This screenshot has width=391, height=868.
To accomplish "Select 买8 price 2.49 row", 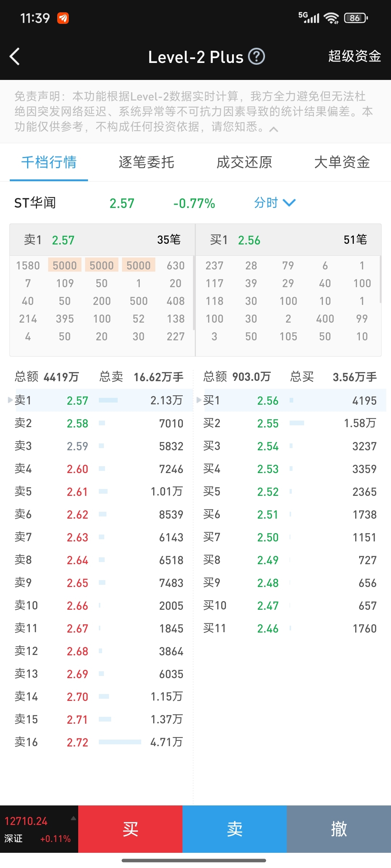I will (290, 559).
